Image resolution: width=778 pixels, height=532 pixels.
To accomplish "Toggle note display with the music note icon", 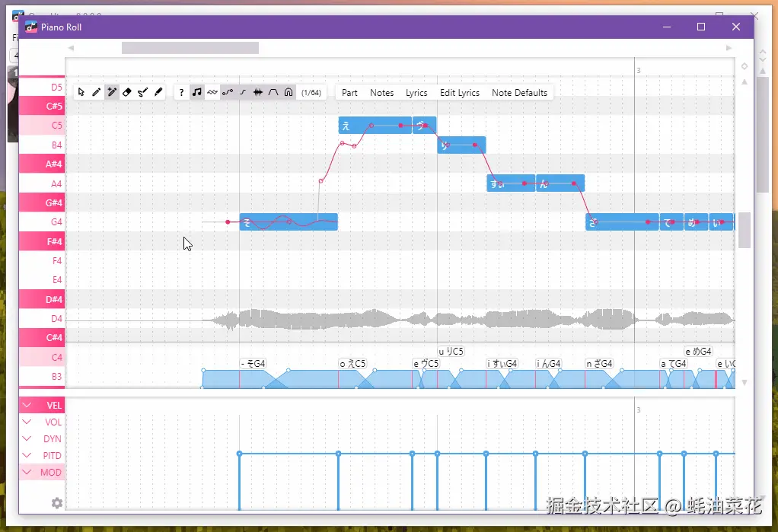I will click(197, 91).
